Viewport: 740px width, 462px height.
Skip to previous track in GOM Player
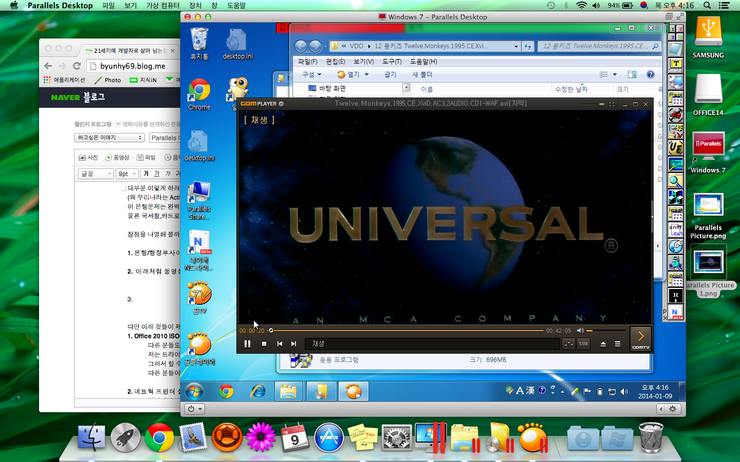coord(279,344)
